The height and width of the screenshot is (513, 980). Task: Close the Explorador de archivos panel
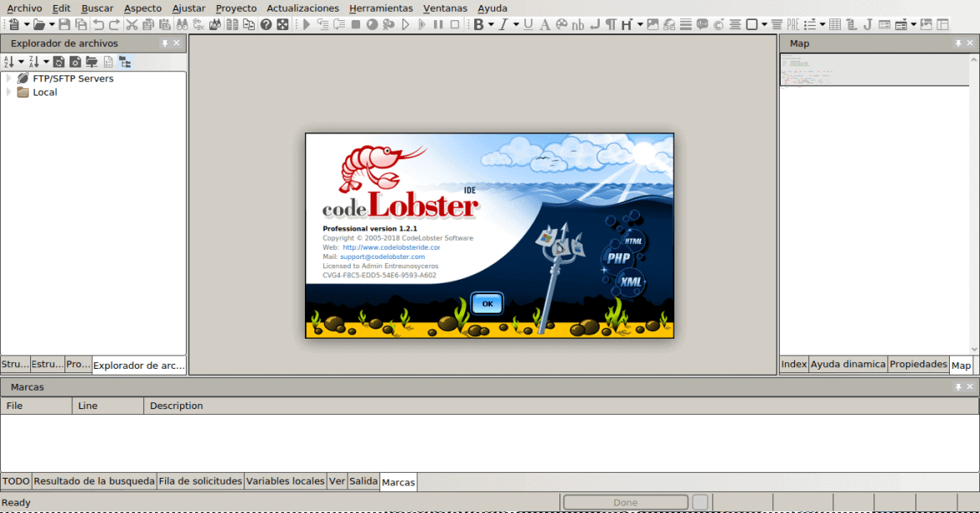click(177, 43)
